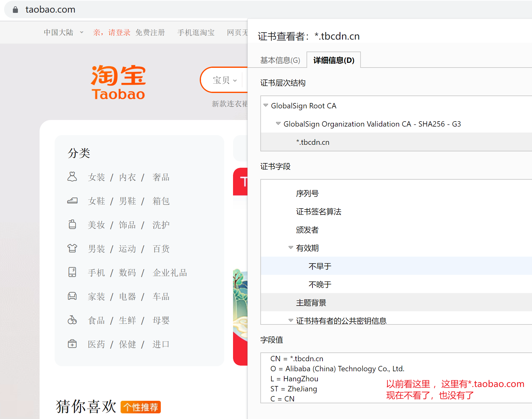532x419 pixels.
Task: Switch to the 基本信息(G) tab
Action: (280, 60)
